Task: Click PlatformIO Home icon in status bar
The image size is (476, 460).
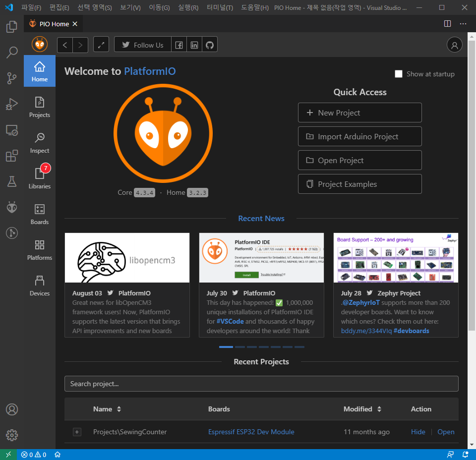Action: (x=58, y=454)
